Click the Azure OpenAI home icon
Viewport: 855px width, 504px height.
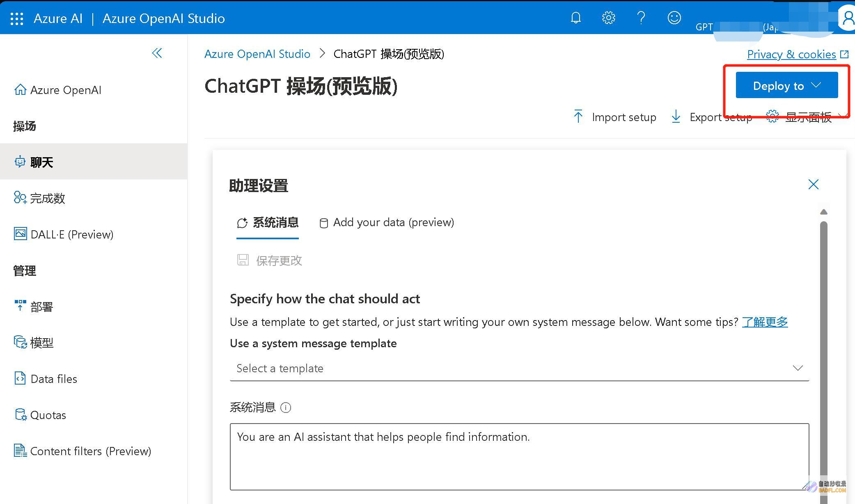pyautogui.click(x=20, y=89)
